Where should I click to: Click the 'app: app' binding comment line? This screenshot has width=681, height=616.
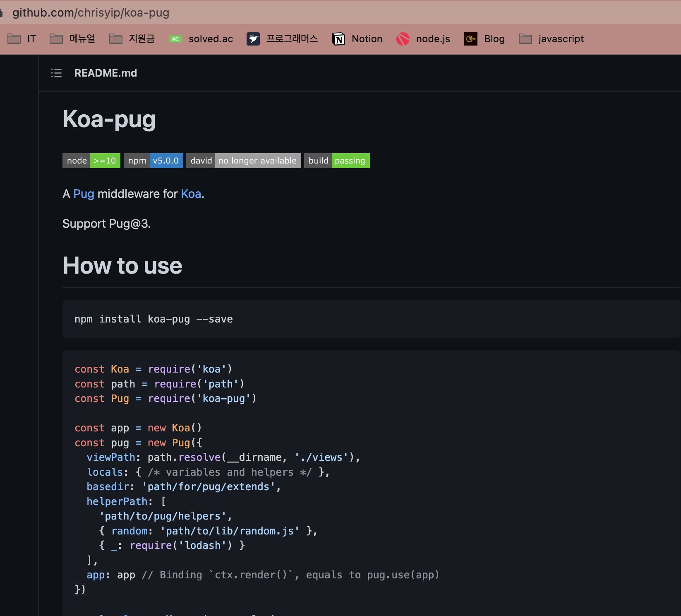(x=263, y=575)
